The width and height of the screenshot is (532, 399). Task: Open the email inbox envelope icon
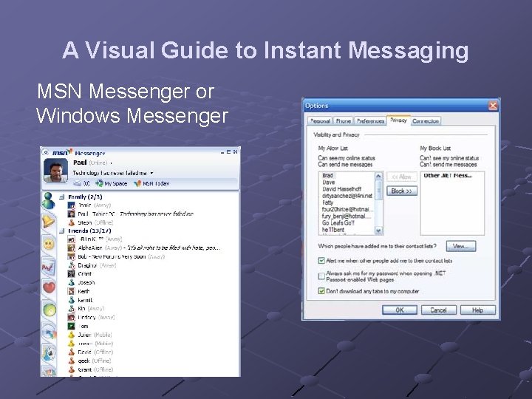coord(78,183)
